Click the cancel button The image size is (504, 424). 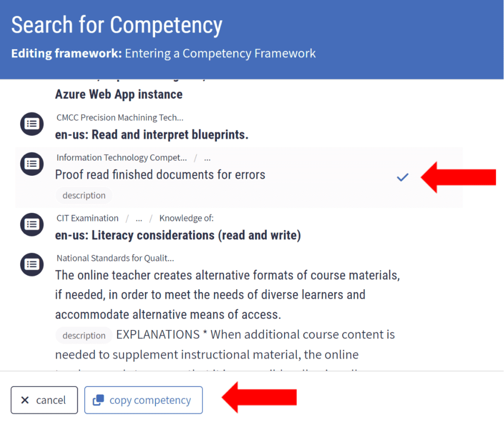pyautogui.click(x=44, y=400)
